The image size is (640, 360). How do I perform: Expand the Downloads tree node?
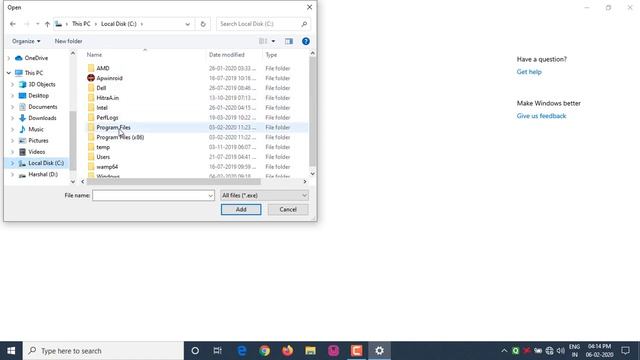coord(12,118)
